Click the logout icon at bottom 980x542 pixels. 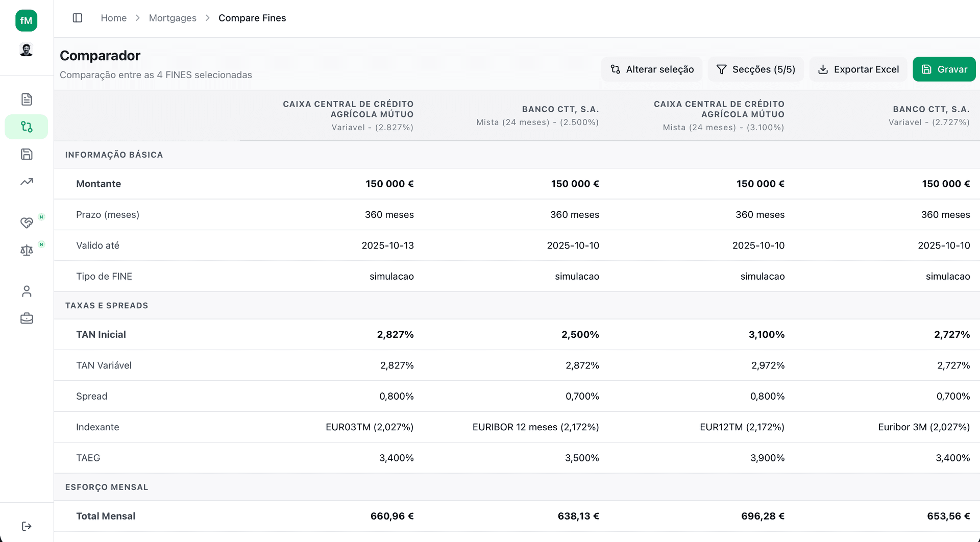pyautogui.click(x=27, y=526)
